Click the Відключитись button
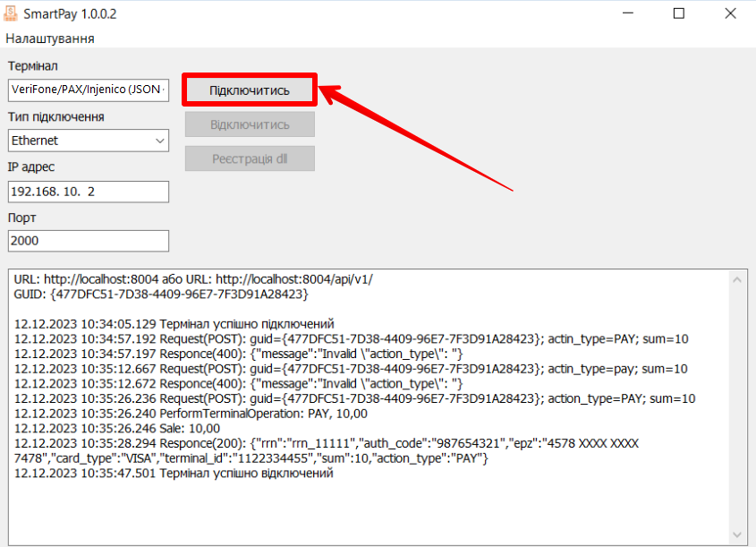Viewport: 756px width, 547px height. tap(250, 124)
